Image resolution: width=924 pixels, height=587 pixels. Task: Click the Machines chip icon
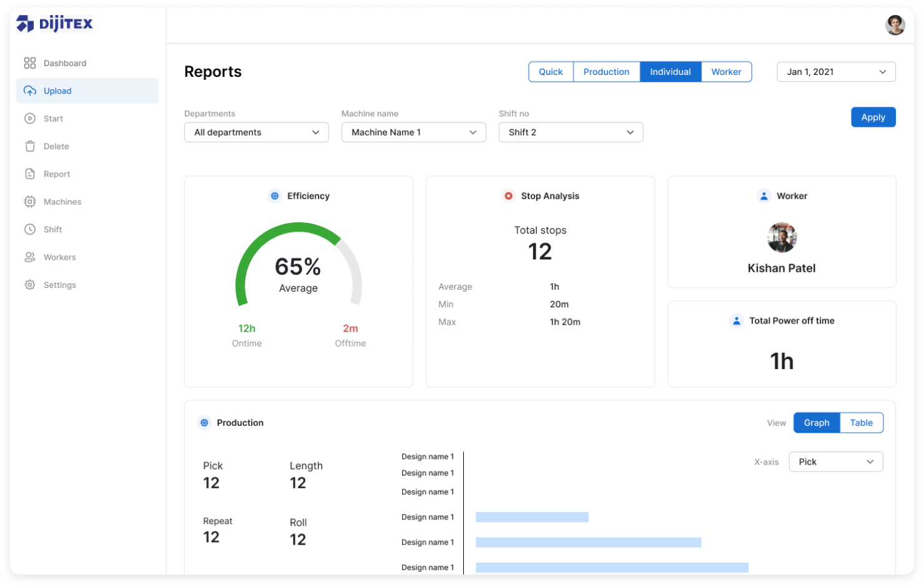pos(30,202)
